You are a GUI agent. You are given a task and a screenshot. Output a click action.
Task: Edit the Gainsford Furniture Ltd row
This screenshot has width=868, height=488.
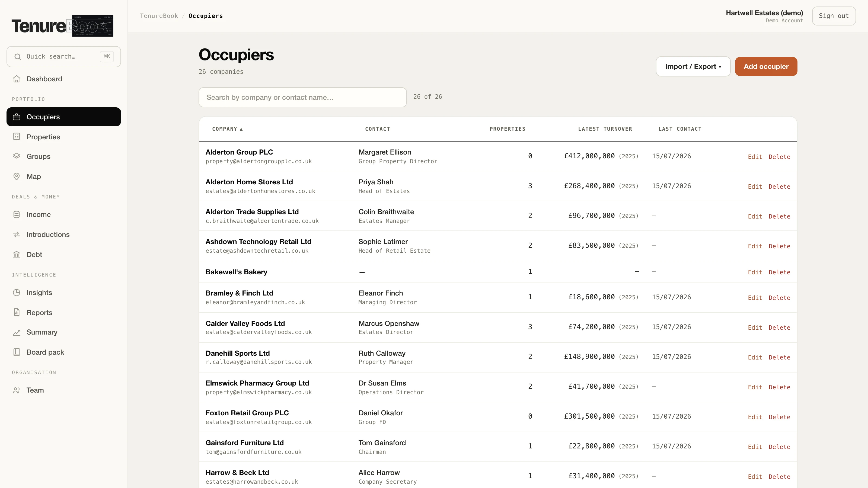pyautogui.click(x=755, y=447)
